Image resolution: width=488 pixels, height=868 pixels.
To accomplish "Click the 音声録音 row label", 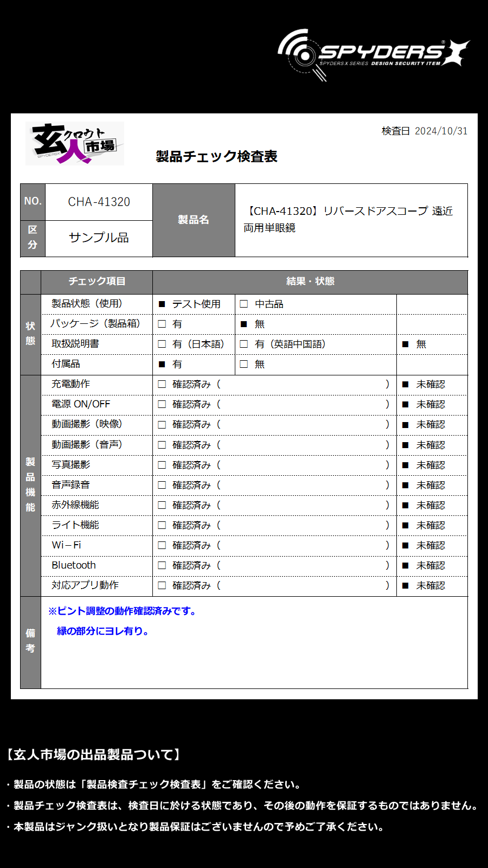I will [70, 485].
